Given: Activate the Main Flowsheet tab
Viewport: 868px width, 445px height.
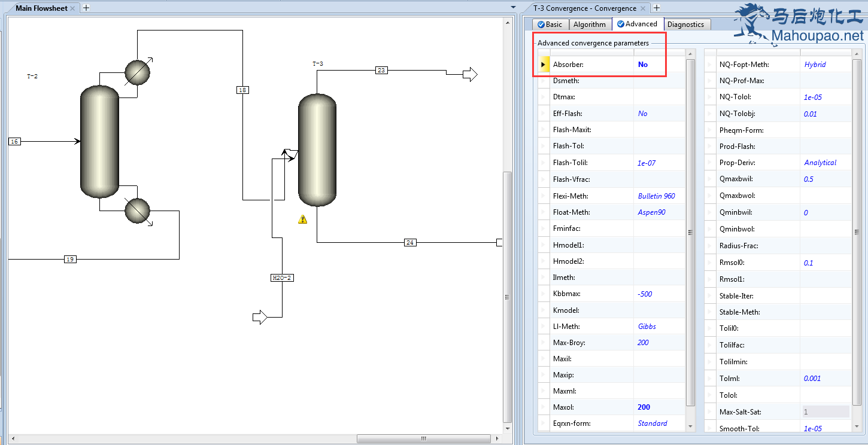Looking at the screenshot, I should [41, 8].
